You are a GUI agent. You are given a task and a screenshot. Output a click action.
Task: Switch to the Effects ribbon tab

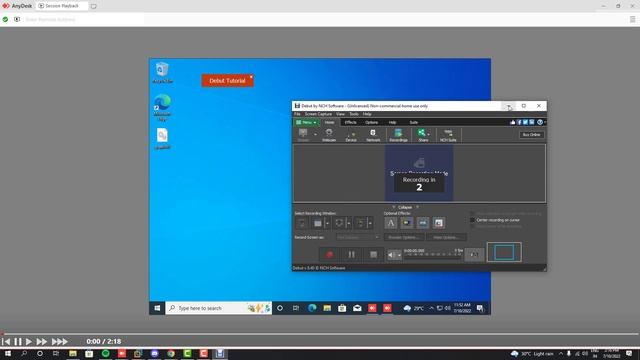point(351,122)
